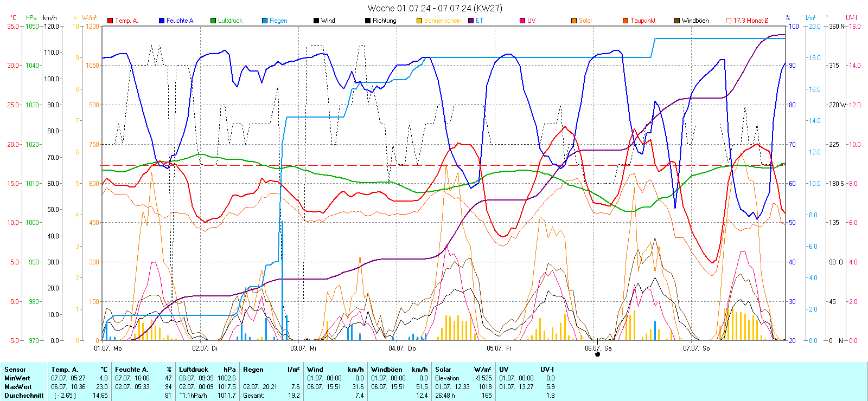868x401 pixels.
Task: Click the UV maximum time '01.07. 13:27'
Action: tap(516, 387)
